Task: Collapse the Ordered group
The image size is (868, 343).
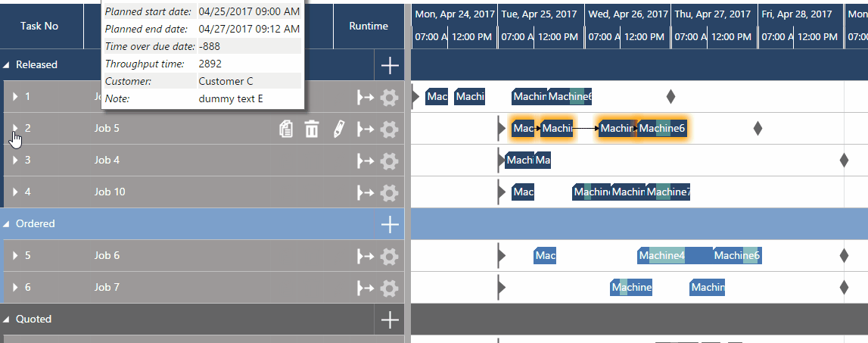Action: 7,224
